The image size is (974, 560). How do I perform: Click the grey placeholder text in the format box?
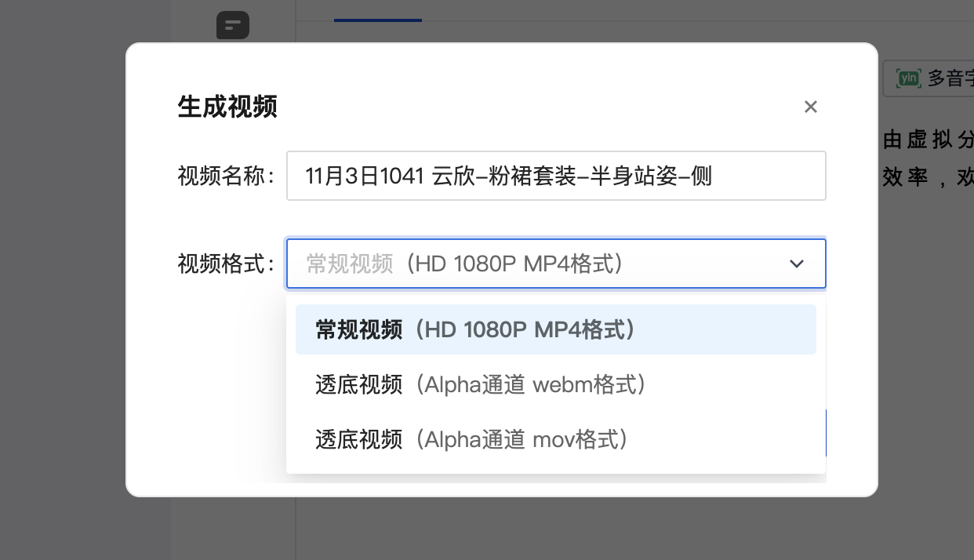click(x=350, y=264)
